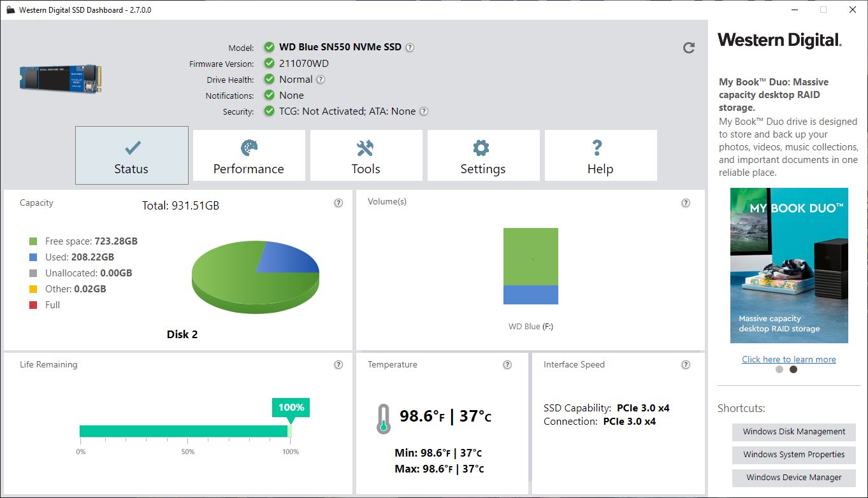Click the 100% life remaining marker
This screenshot has width=868, height=498.
pyautogui.click(x=291, y=408)
